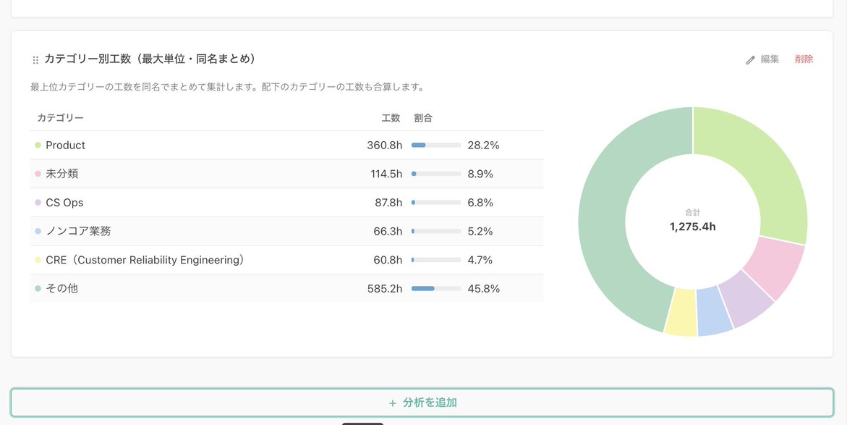Click the 割合 column header
The width and height of the screenshot is (868, 425).
point(423,117)
